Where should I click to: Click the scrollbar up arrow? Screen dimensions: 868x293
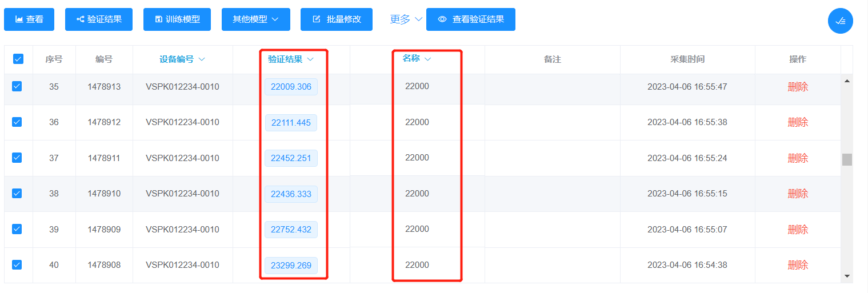[x=847, y=81]
